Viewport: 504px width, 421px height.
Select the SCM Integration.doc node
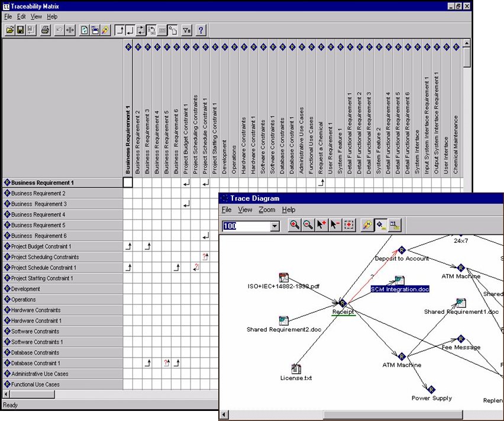(x=400, y=285)
